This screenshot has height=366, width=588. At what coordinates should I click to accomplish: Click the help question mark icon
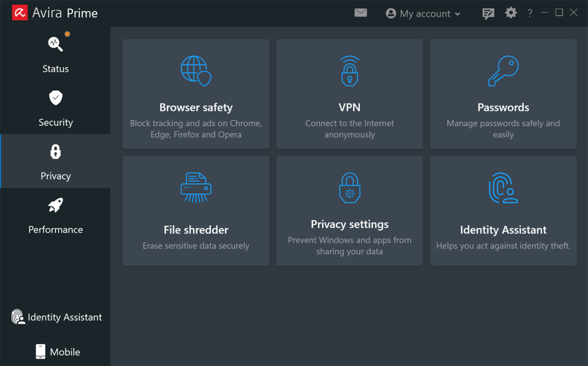[x=530, y=14]
